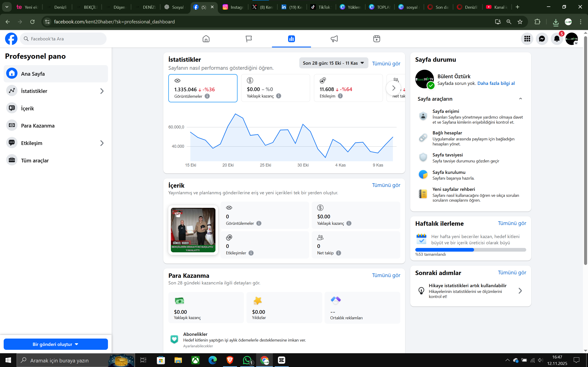Viewport: 588px width, 367px height.
Task: Open Para Kazanma in the left sidebar
Action: coord(38,125)
